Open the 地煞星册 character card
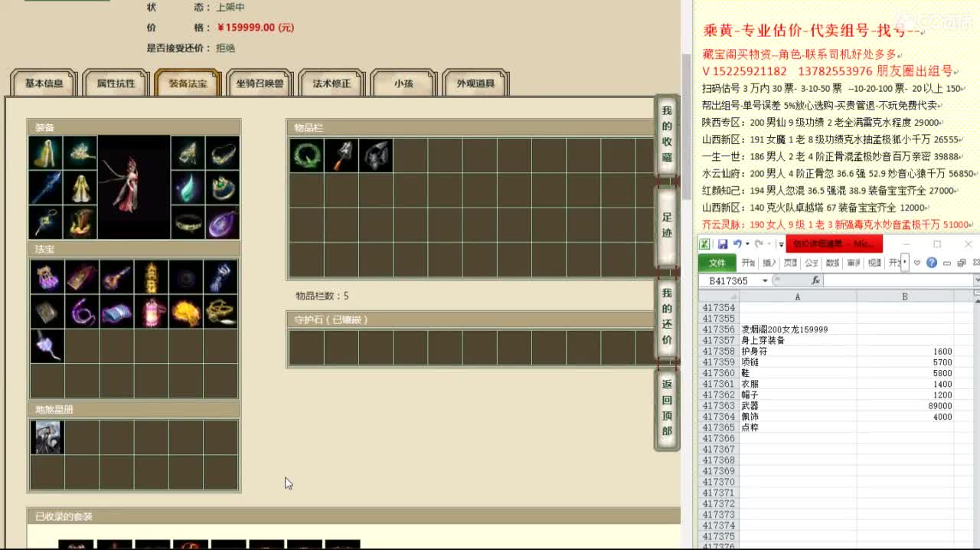 (47, 437)
